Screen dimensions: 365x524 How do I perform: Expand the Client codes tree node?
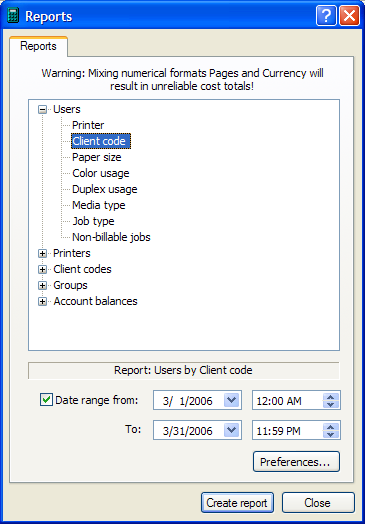tap(42, 269)
